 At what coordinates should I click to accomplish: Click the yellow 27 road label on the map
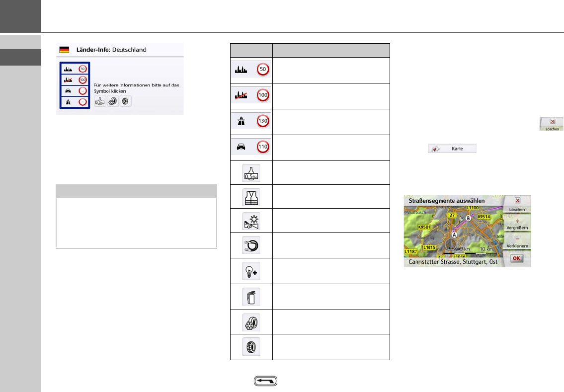click(x=452, y=215)
